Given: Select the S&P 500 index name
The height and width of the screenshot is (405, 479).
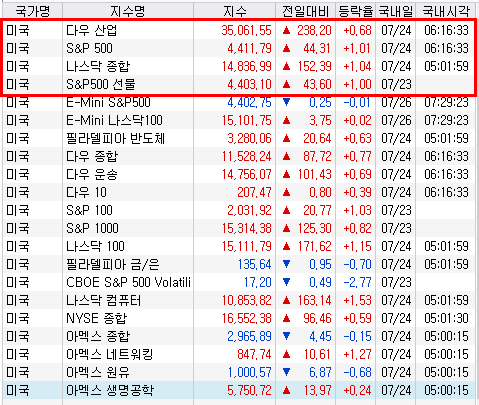Looking at the screenshot, I should (x=89, y=48).
